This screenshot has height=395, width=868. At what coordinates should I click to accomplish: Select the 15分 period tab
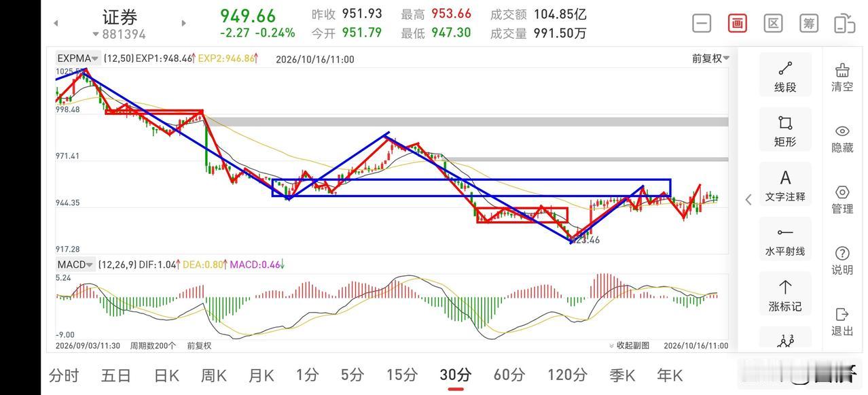(x=402, y=375)
